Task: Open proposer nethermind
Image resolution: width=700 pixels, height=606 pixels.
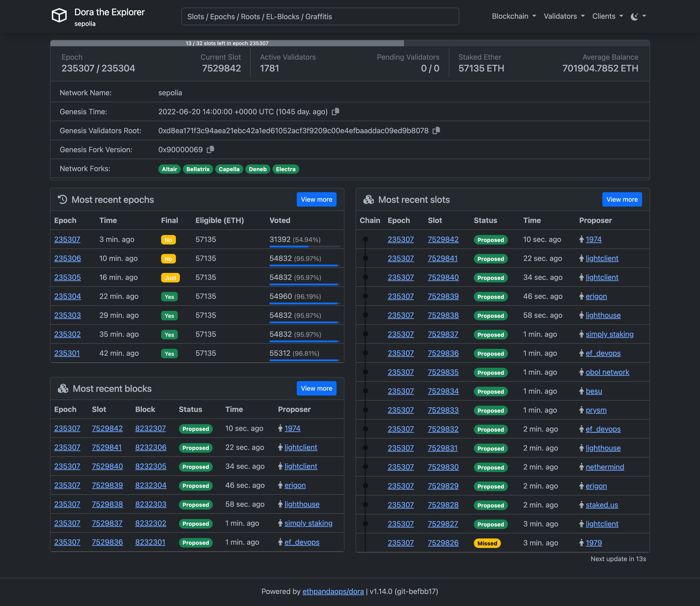Action: [x=605, y=467]
